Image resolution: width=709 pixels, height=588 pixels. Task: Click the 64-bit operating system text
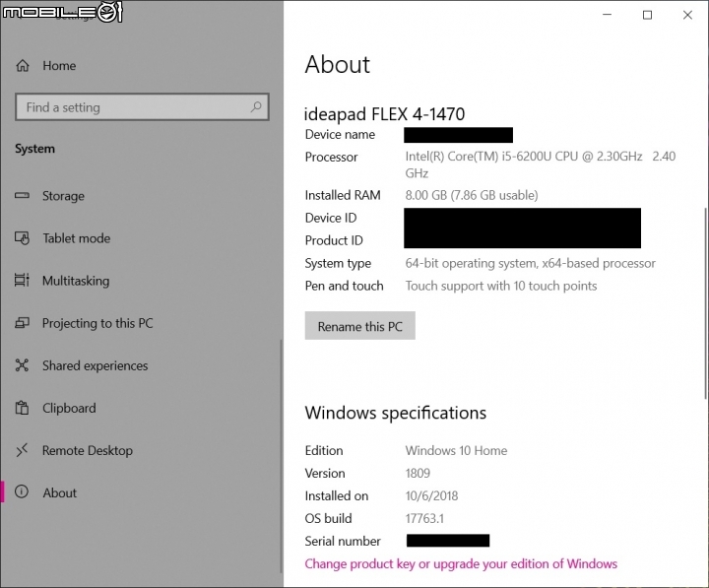point(531,263)
